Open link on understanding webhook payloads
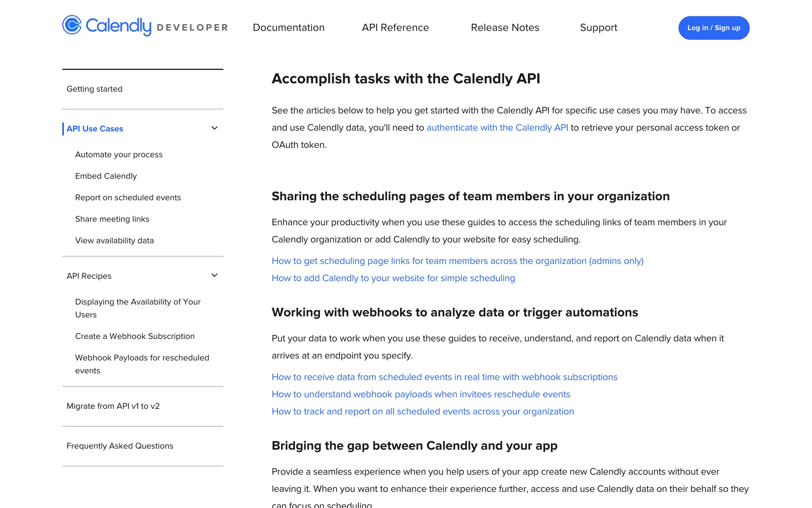The image size is (812, 508). (x=420, y=394)
